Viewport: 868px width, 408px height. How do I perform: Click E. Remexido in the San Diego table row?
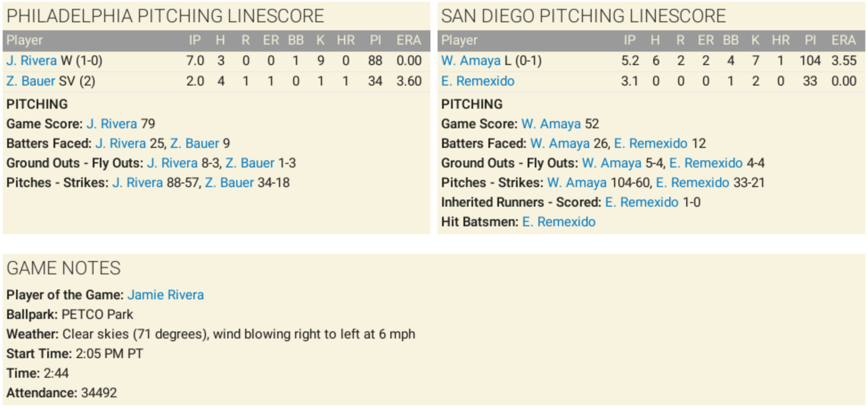click(x=478, y=81)
